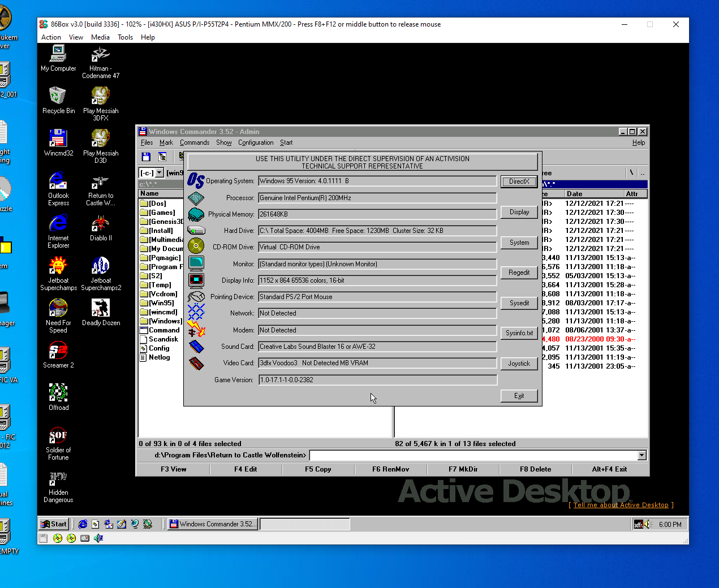Click the Sound Card icon in the support dialog
Screen dimensions: 719x588
[x=197, y=346]
